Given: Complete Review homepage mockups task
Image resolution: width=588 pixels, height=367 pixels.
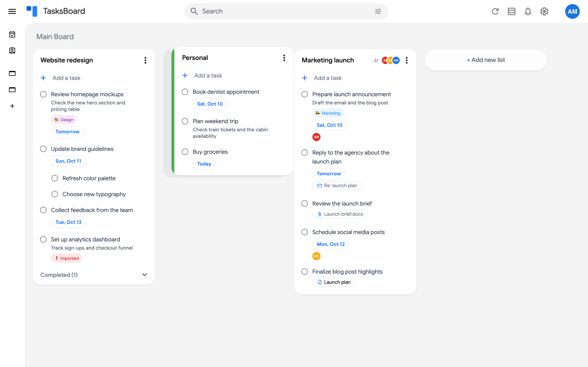Looking at the screenshot, I should tap(43, 94).
